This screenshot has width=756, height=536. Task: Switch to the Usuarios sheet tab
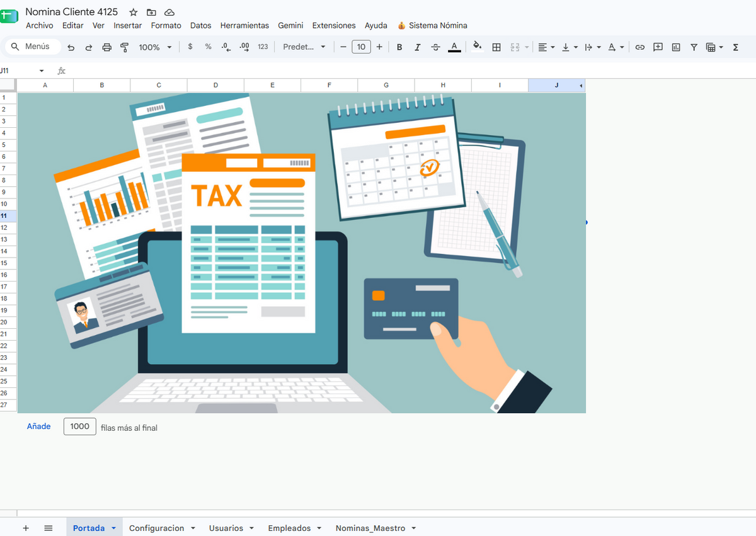[226, 528]
